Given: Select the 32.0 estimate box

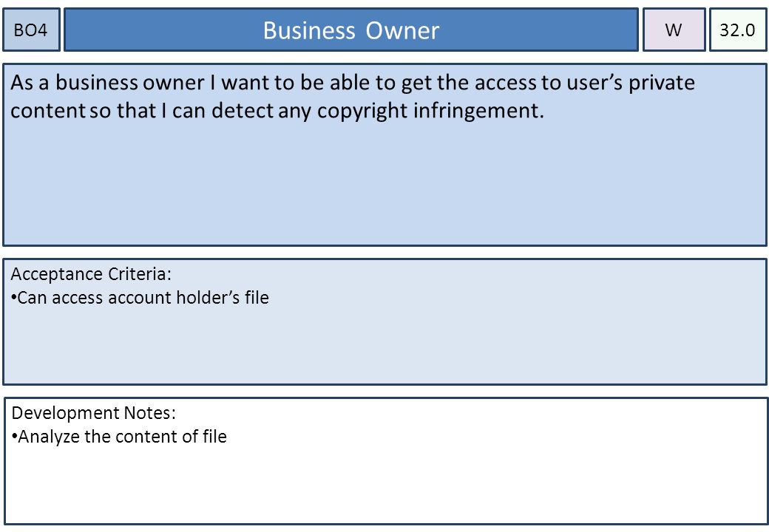Looking at the screenshot, I should tap(738, 30).
